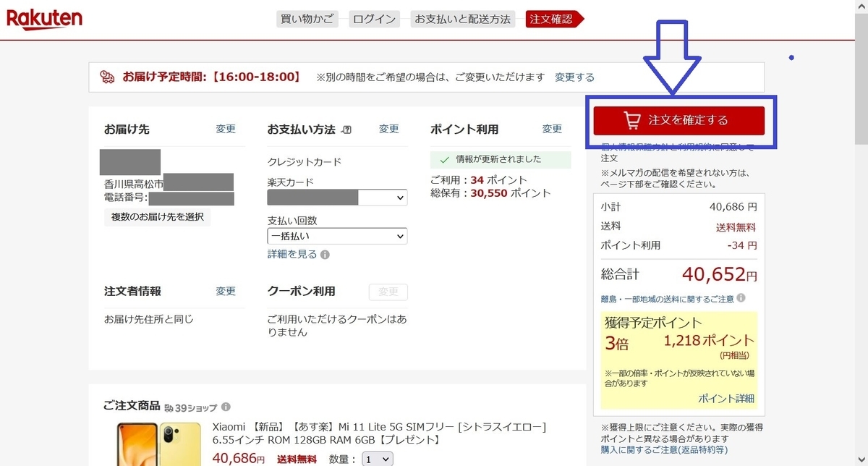This screenshot has height=466, width=868.
Task: Click info icon beside 離島 shipping notice
Action: click(x=741, y=298)
